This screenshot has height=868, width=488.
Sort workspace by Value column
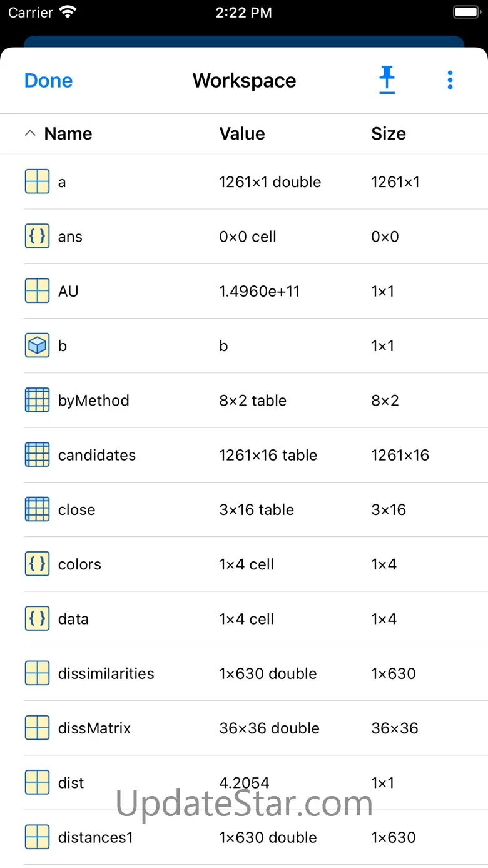pos(242,133)
